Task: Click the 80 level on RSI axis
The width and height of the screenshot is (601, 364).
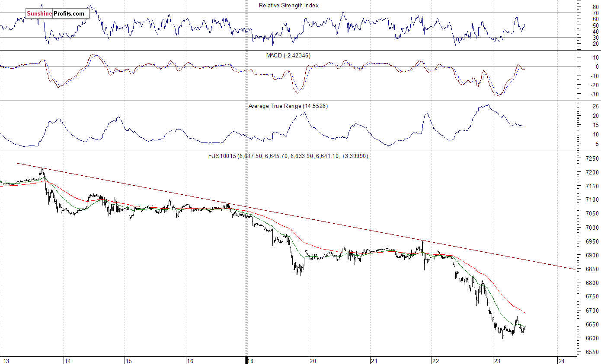Action: point(595,7)
